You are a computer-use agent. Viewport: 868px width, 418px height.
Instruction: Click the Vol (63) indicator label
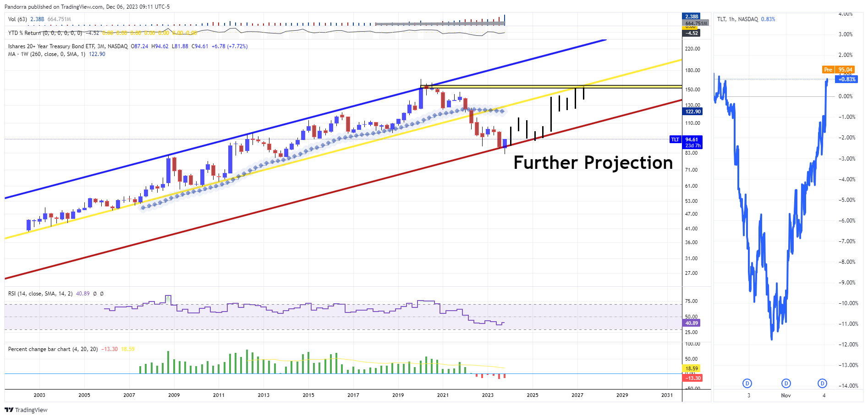[x=17, y=19]
